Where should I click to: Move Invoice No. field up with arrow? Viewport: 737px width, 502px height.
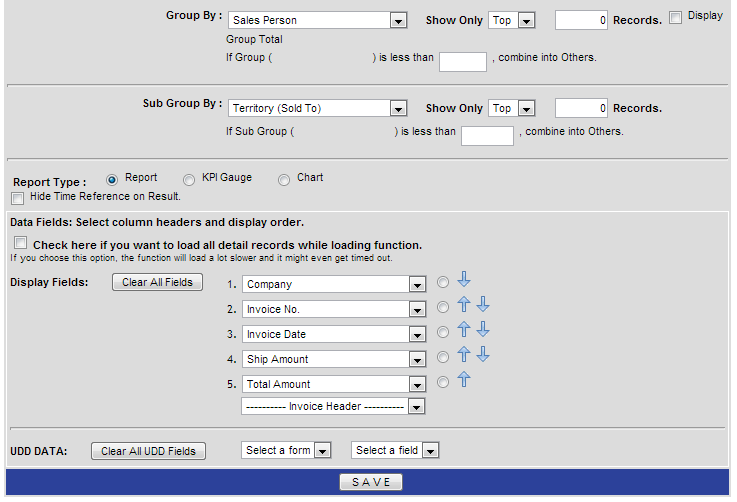(463, 306)
